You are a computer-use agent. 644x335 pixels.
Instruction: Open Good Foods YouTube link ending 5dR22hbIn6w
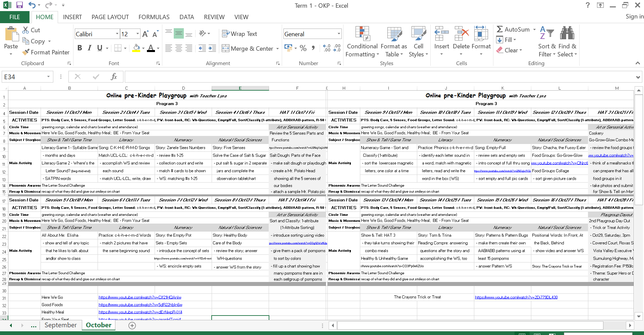point(141,305)
